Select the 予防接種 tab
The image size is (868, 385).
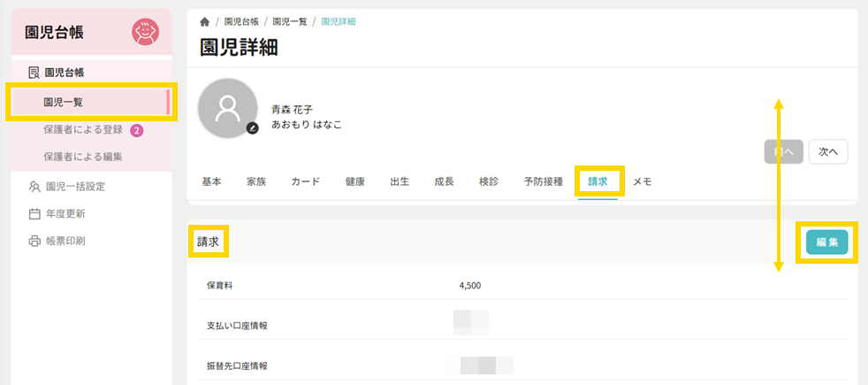pyautogui.click(x=543, y=181)
